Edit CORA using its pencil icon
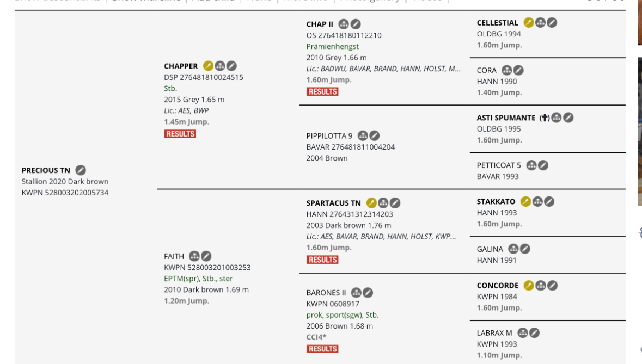This screenshot has width=642, height=364. (519, 70)
